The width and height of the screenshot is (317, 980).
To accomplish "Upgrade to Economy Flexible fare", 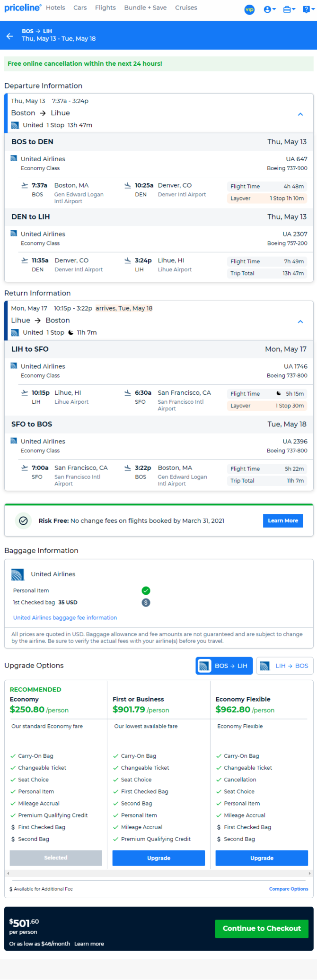I will pos(262,858).
